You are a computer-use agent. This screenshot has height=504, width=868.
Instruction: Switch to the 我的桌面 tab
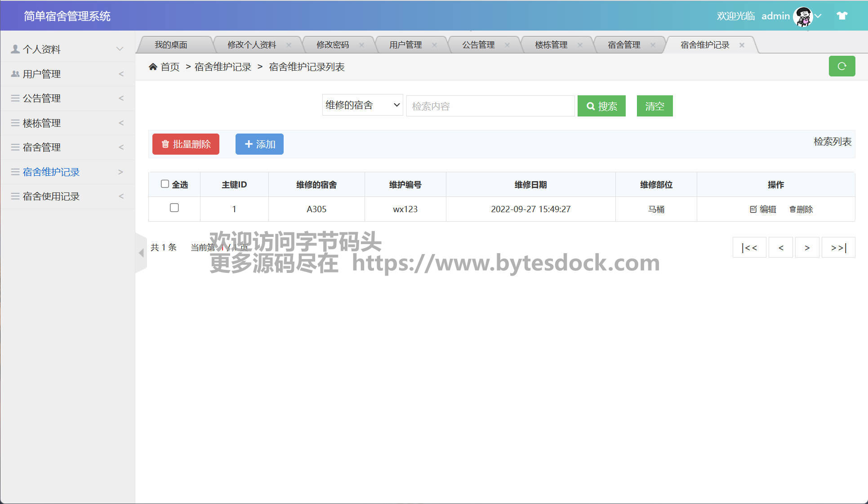171,45
